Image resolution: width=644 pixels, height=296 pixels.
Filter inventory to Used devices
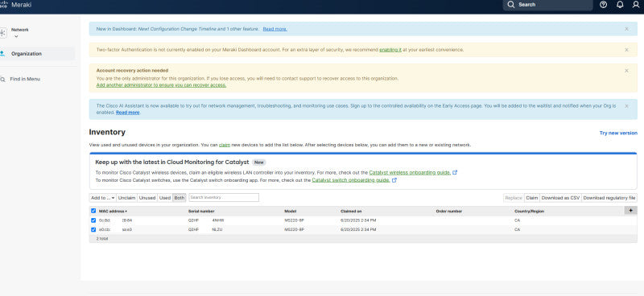(165, 198)
